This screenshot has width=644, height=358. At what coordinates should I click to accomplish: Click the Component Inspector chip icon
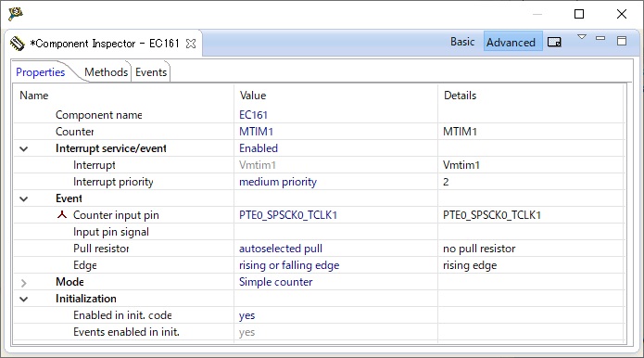coord(18,44)
